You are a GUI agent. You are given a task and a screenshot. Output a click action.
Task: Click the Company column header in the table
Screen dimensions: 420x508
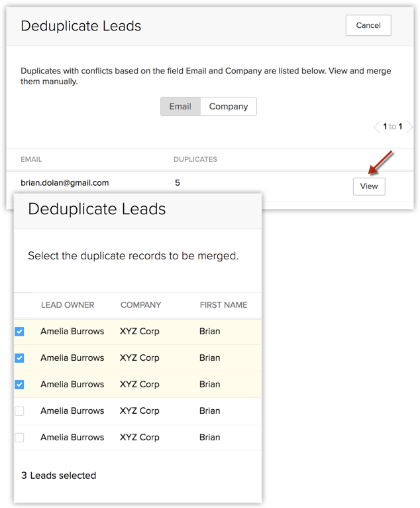point(140,305)
